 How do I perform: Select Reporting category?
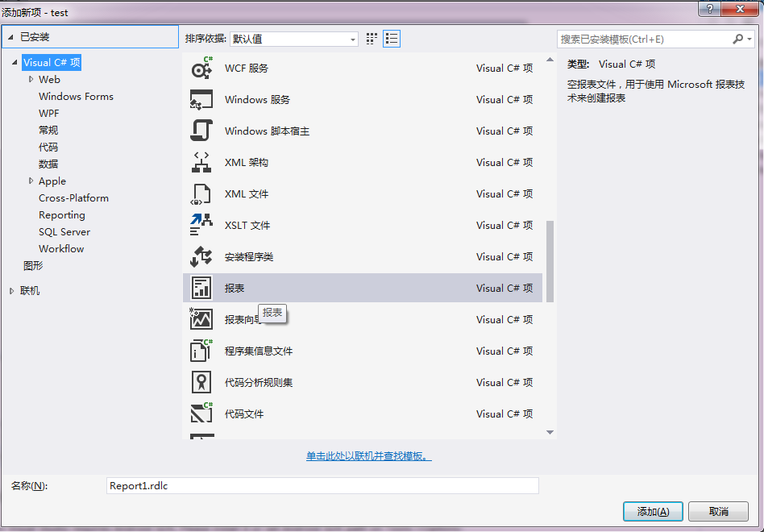62,215
